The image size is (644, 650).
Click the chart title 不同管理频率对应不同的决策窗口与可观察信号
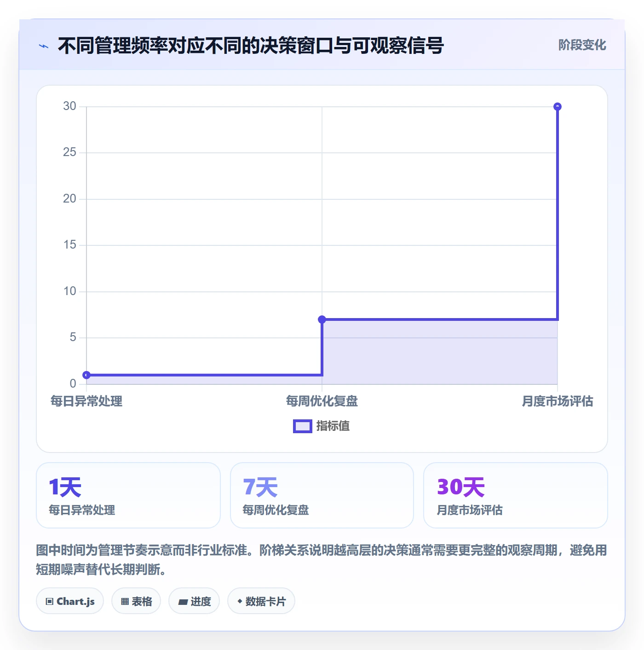click(x=251, y=46)
